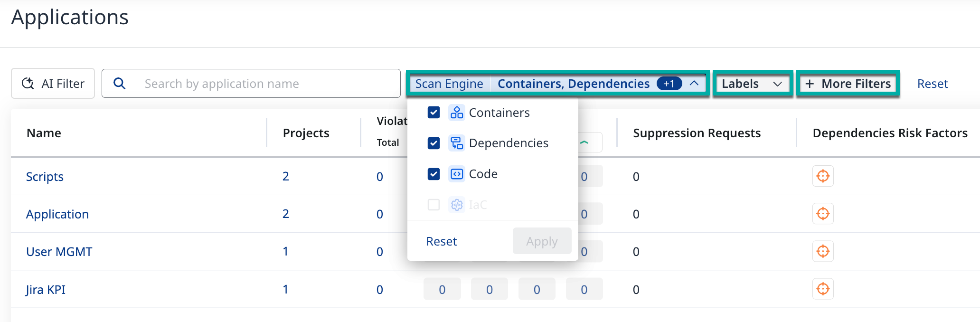Uncheck the Code checkbox

click(433, 174)
